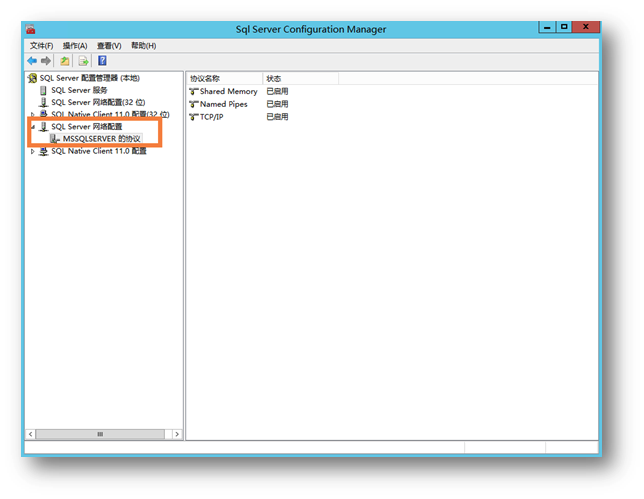Screen dimensions: 644x499
Task: Click the Back arrow toolbar icon
Action: 32,61
